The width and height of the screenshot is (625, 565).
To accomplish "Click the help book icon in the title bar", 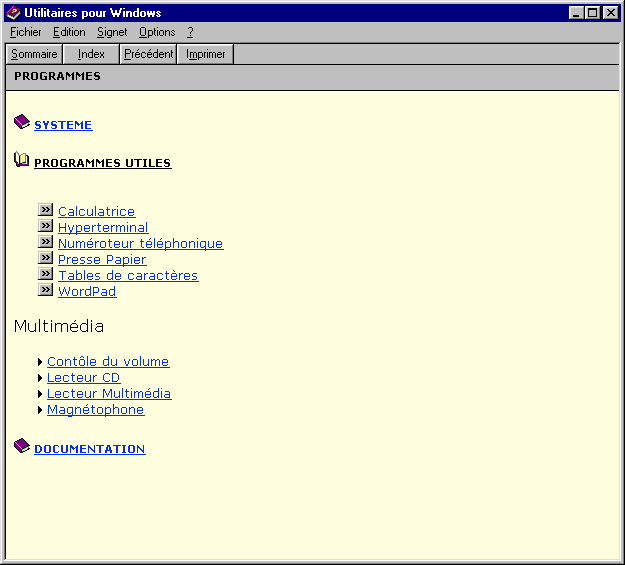I will pos(13,13).
